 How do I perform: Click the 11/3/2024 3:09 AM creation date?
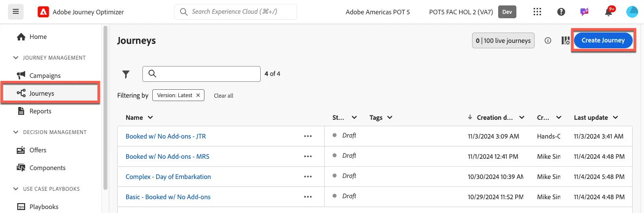[x=493, y=136]
